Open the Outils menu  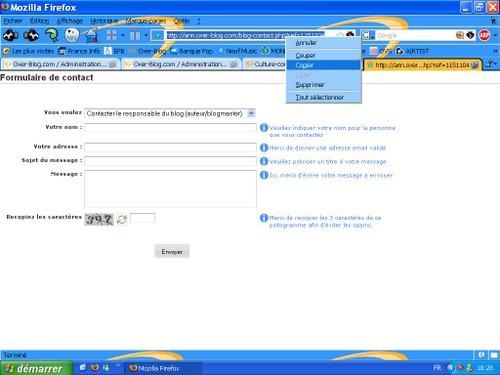click(x=182, y=21)
